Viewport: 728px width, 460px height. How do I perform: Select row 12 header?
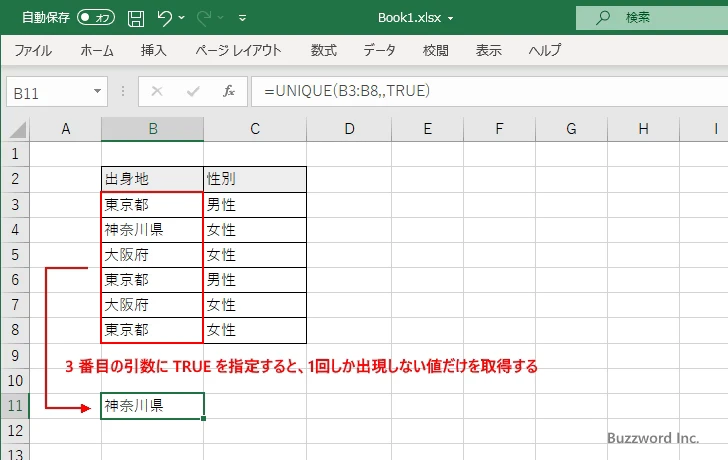click(x=15, y=431)
